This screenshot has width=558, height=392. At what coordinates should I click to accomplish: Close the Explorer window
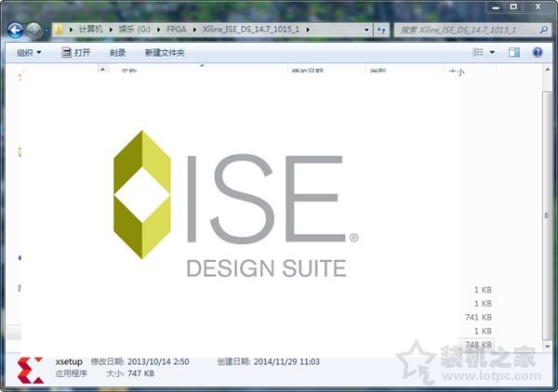tap(538, 7)
